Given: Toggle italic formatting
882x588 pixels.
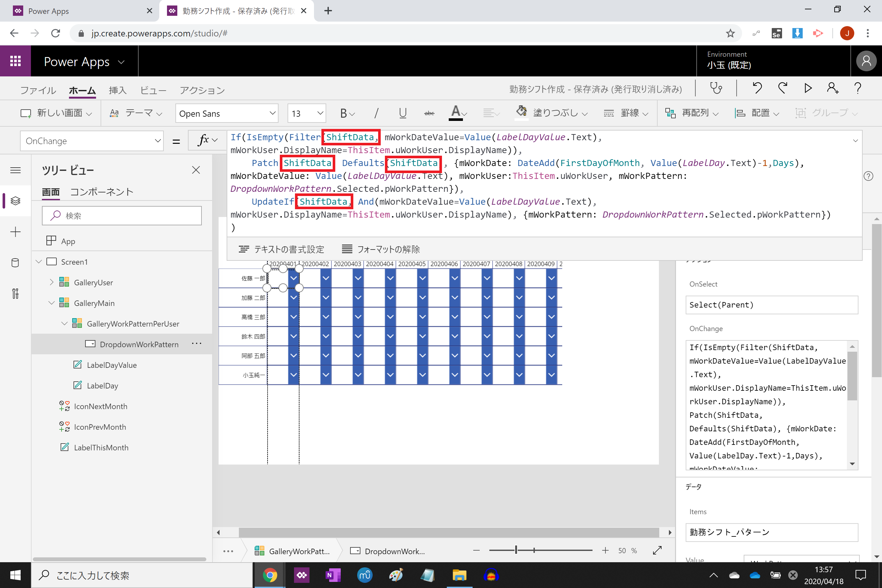Looking at the screenshot, I should tap(376, 113).
